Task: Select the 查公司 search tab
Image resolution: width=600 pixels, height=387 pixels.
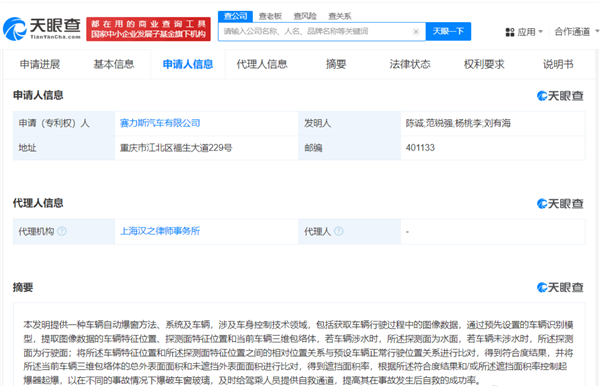Action: click(235, 16)
